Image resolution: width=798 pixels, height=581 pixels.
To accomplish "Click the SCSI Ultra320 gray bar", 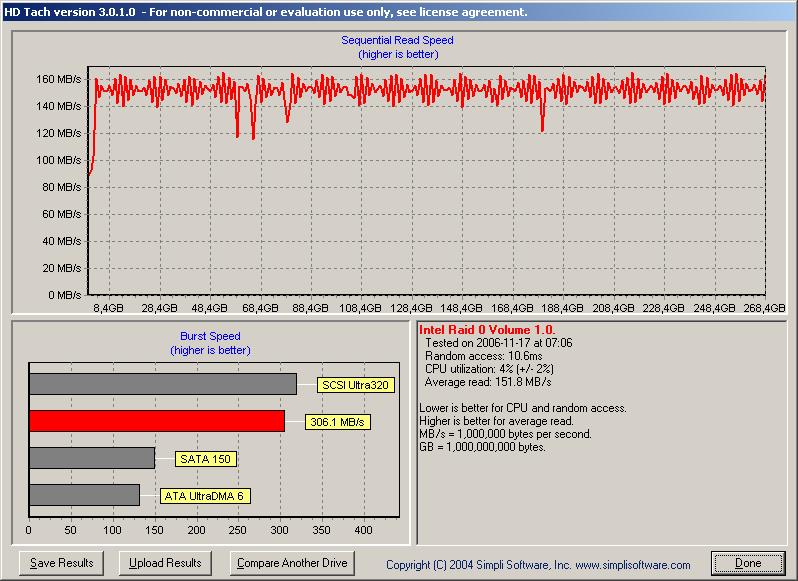I will point(163,384).
